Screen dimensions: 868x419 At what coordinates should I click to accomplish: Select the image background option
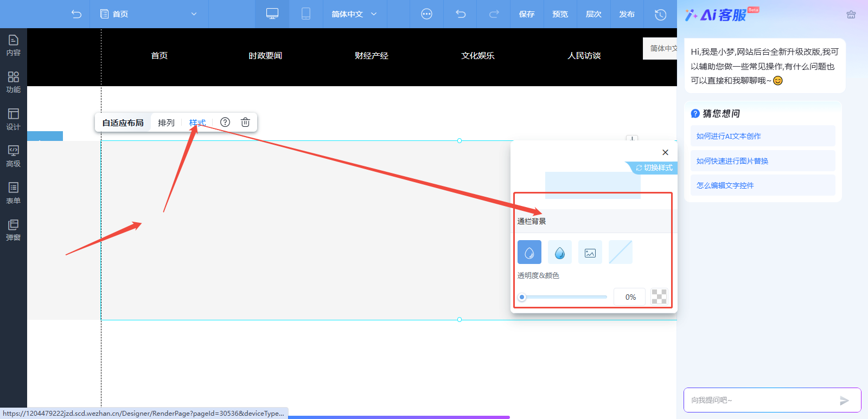(x=590, y=252)
